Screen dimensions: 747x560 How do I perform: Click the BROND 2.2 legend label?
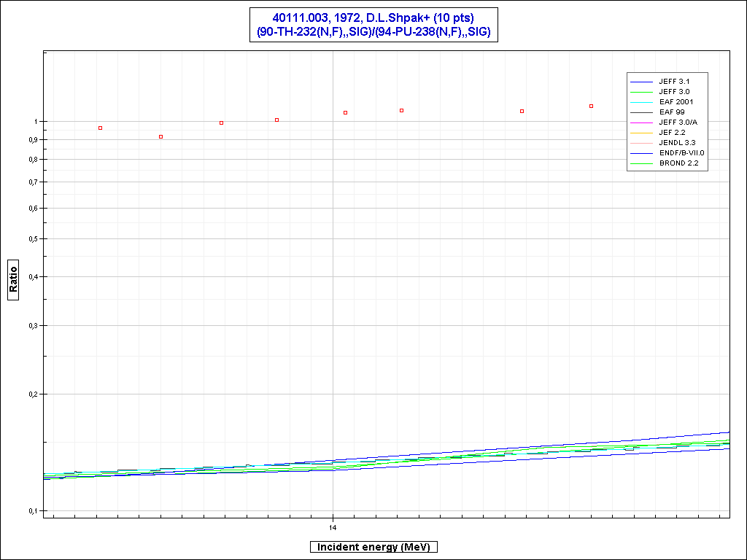click(x=678, y=163)
